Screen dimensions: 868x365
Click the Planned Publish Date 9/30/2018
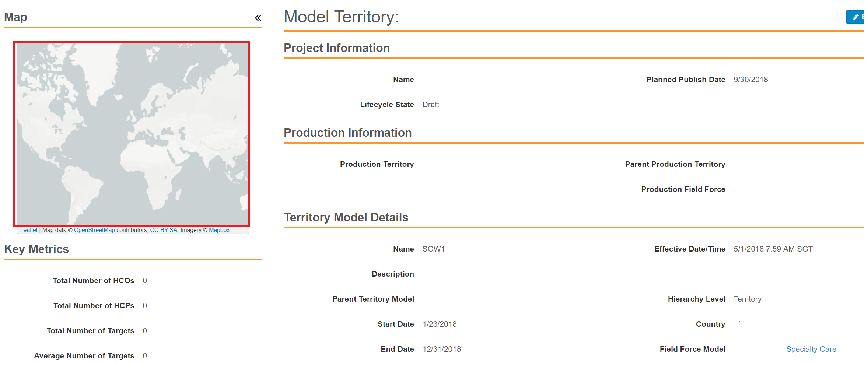750,80
